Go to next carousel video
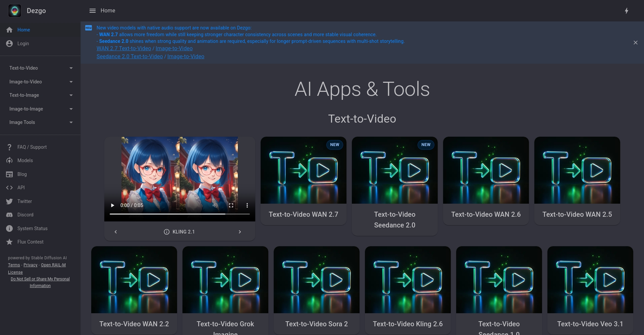The width and height of the screenshot is (644, 335). click(240, 232)
